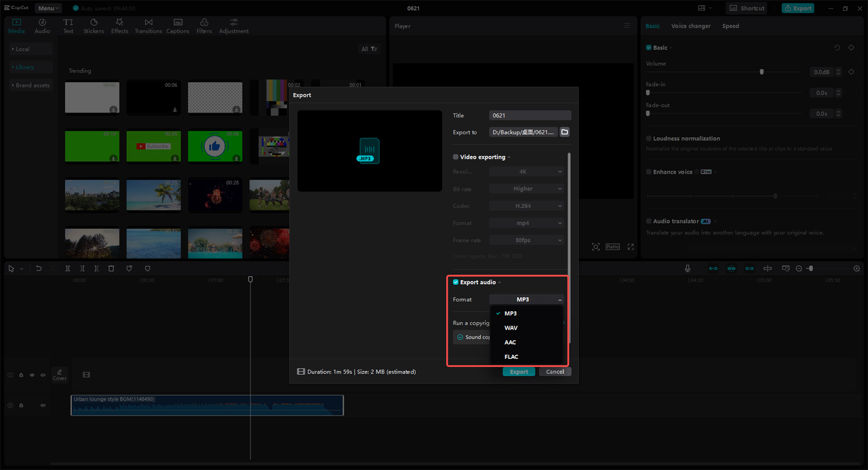This screenshot has width=868, height=470.
Task: Open the video Format mp4 dropdown
Action: tap(526, 222)
